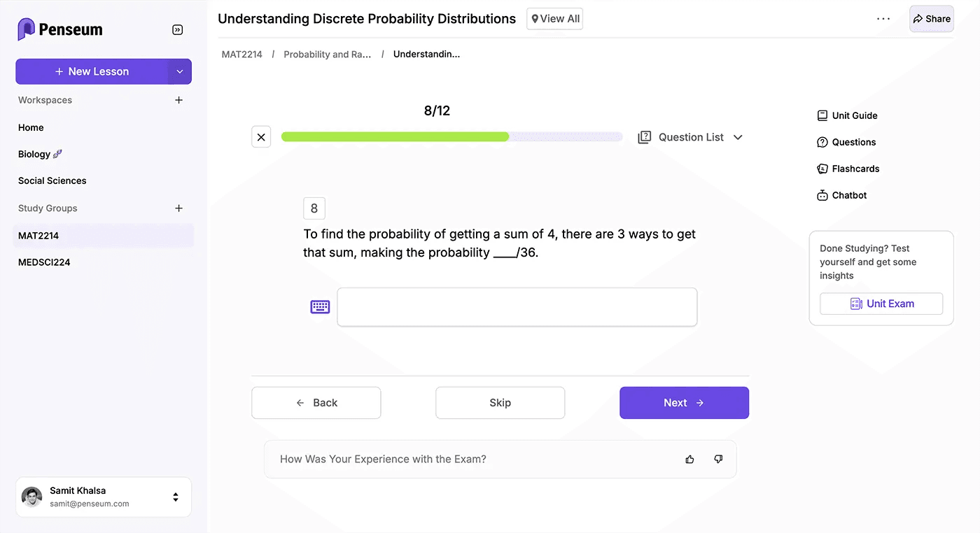Expand the New Lesson dropdown chevron
This screenshot has width=980, height=533.
point(180,71)
